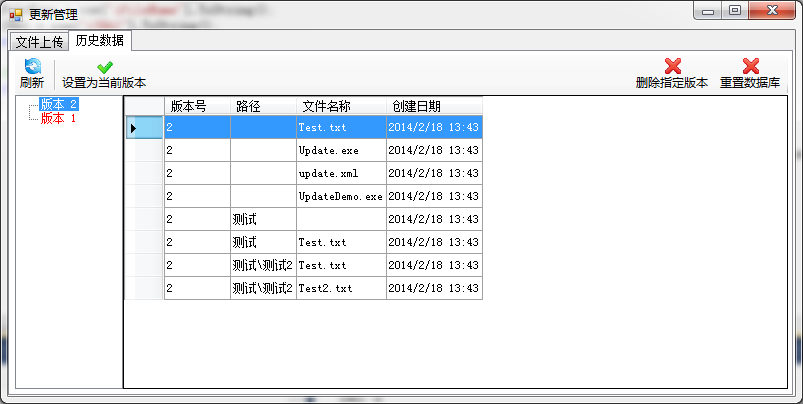803x404 pixels.
Task: Click the date cell of update.xml row
Action: pos(434,173)
